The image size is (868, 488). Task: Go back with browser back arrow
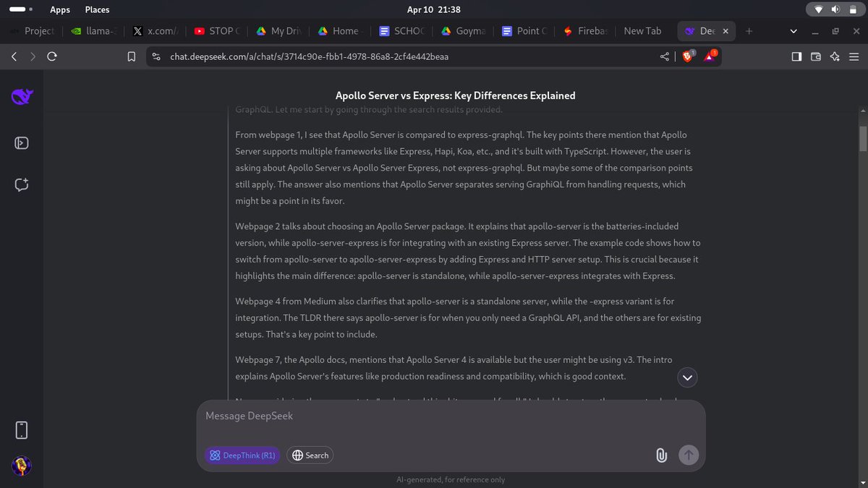tap(14, 56)
